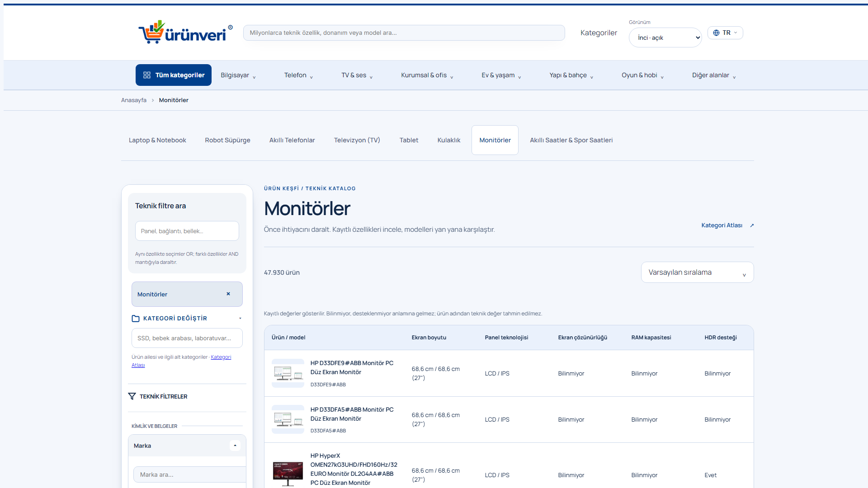Expand the Ev & yaşam menu

tap(501, 75)
